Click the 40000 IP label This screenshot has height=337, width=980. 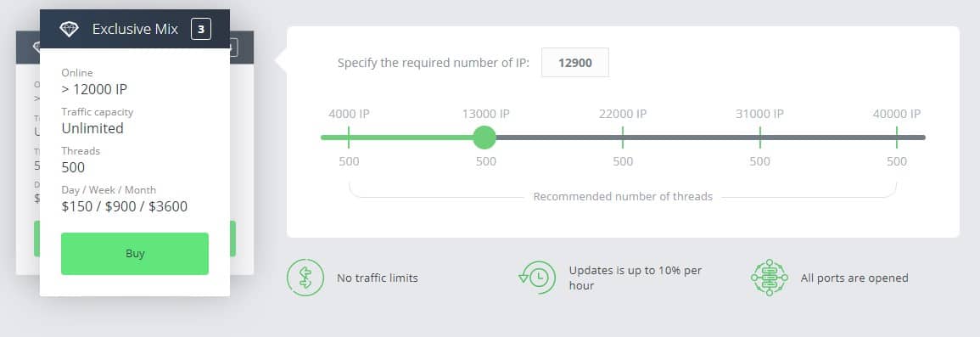point(896,114)
